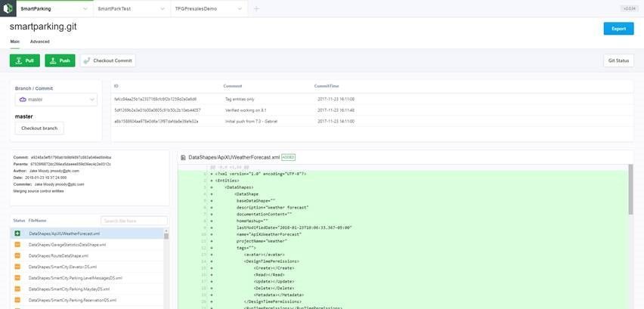Click the file list scrollbar thumb
This screenshot has width=644, height=309.
166,236
